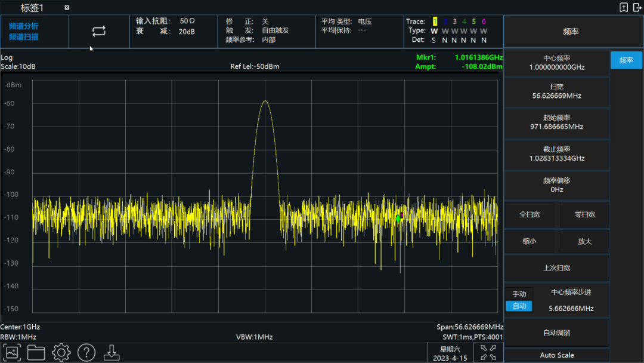The width and height of the screenshot is (644, 363).
Task: Open the 频谱分析 mode selector
Action: [24, 26]
